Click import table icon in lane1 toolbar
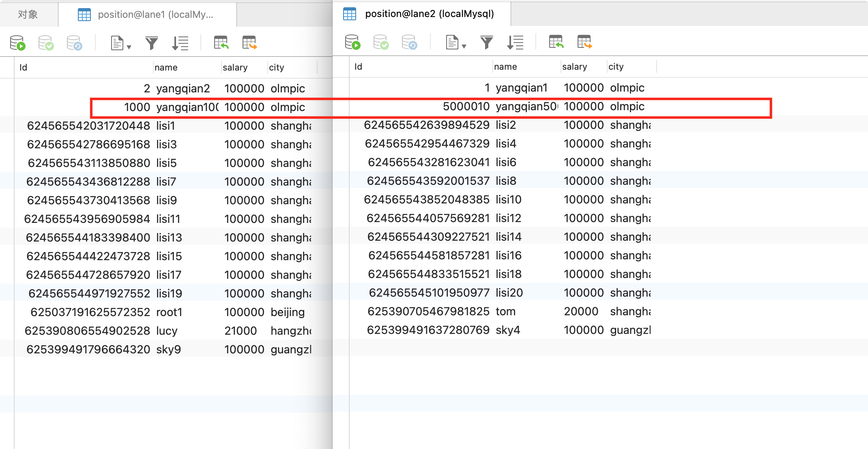 (x=221, y=43)
